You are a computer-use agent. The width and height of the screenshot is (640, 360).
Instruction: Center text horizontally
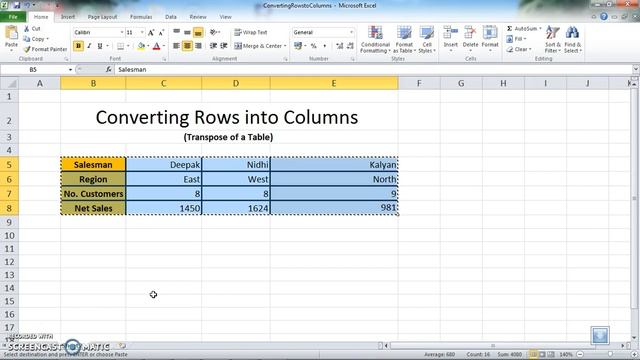click(x=187, y=46)
